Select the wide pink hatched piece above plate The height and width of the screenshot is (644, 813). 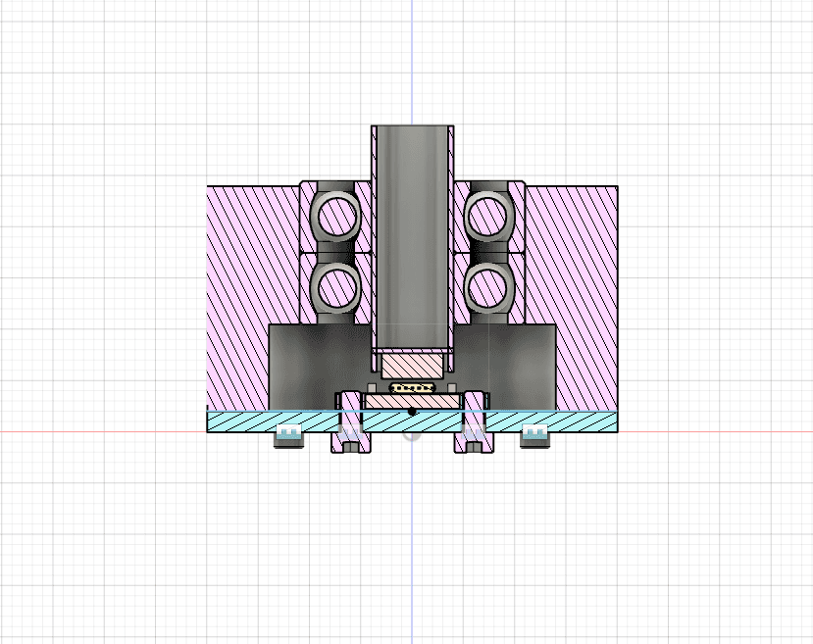click(x=412, y=401)
